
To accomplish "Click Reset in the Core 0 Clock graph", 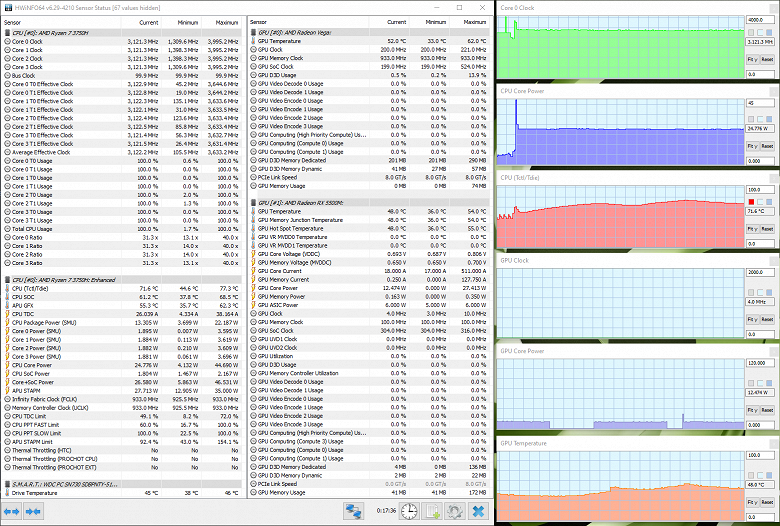I will [767, 59].
